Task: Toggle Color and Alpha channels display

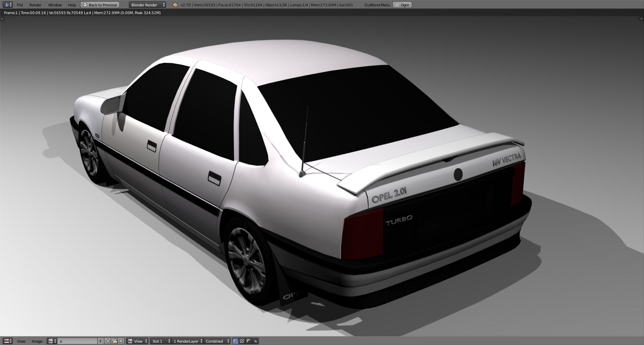Action: (235, 341)
